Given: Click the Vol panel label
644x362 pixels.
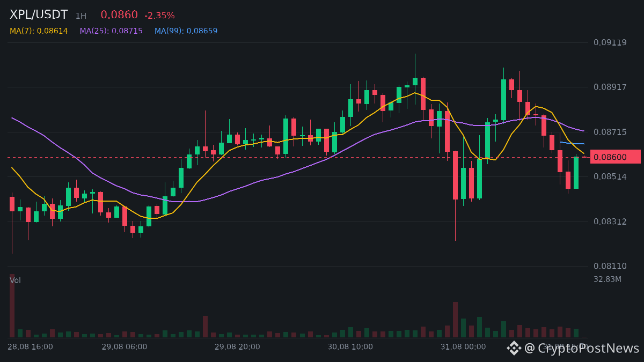Looking at the screenshot, I should click(15, 280).
